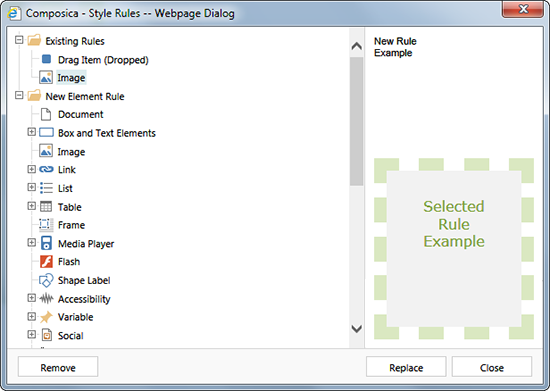Expand Box and Text Elements node
This screenshot has height=391, width=550.
tap(32, 132)
